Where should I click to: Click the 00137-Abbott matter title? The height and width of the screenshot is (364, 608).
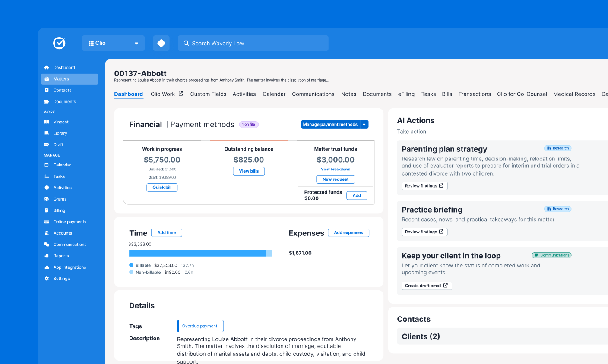click(x=140, y=73)
